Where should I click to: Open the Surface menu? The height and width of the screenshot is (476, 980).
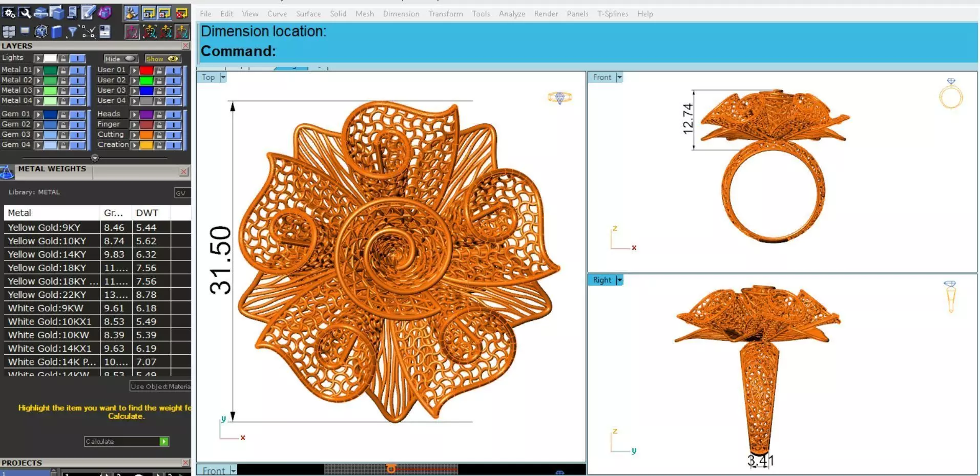[x=308, y=14]
